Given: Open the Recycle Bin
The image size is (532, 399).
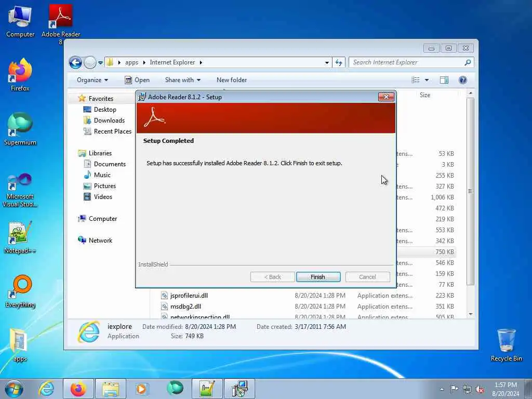Looking at the screenshot, I should click(x=506, y=345).
